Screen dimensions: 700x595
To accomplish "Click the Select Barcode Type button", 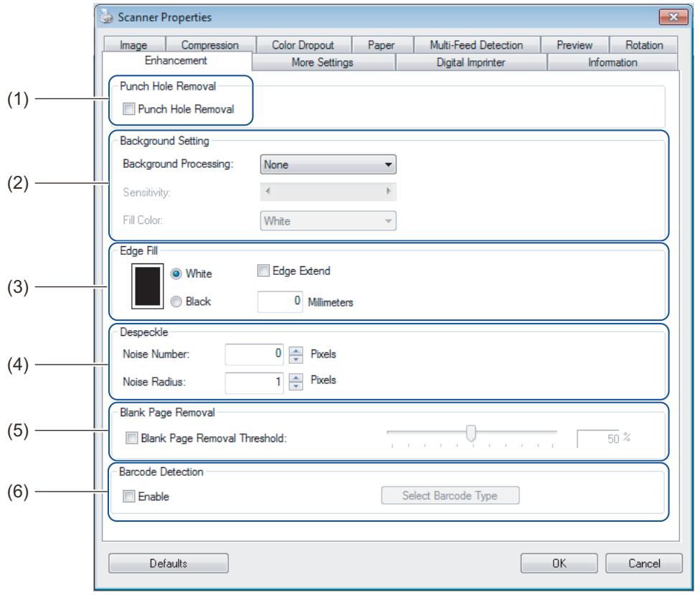I will coord(450,495).
